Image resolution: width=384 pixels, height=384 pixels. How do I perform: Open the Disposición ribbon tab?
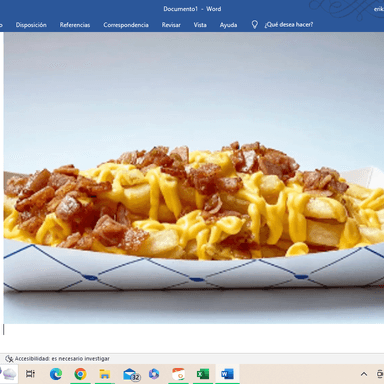[x=31, y=25]
